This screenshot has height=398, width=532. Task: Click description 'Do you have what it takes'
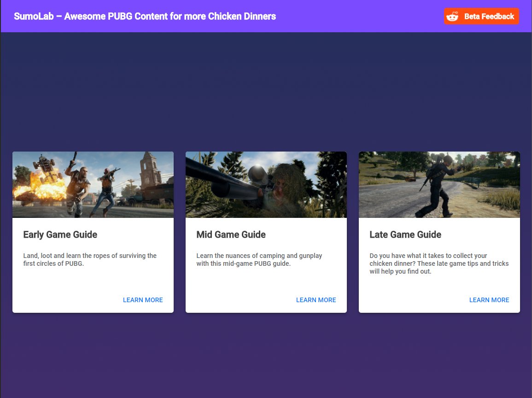pyautogui.click(x=439, y=263)
